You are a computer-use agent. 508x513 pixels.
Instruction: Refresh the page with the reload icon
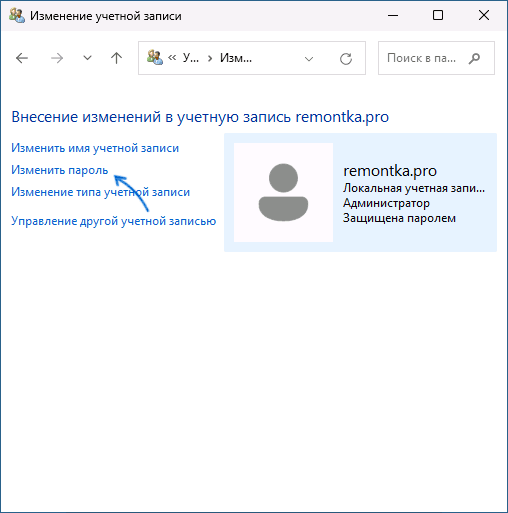[346, 59]
